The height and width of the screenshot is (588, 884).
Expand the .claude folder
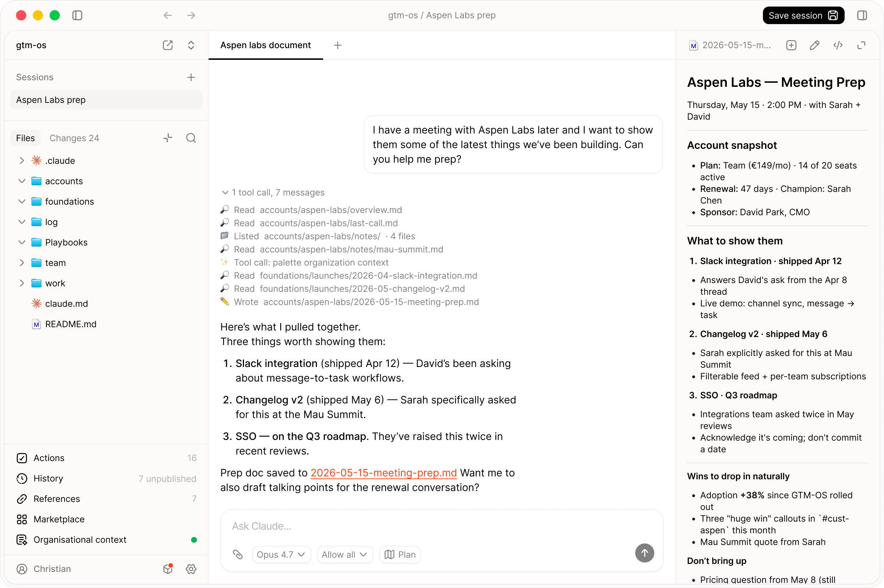22,160
